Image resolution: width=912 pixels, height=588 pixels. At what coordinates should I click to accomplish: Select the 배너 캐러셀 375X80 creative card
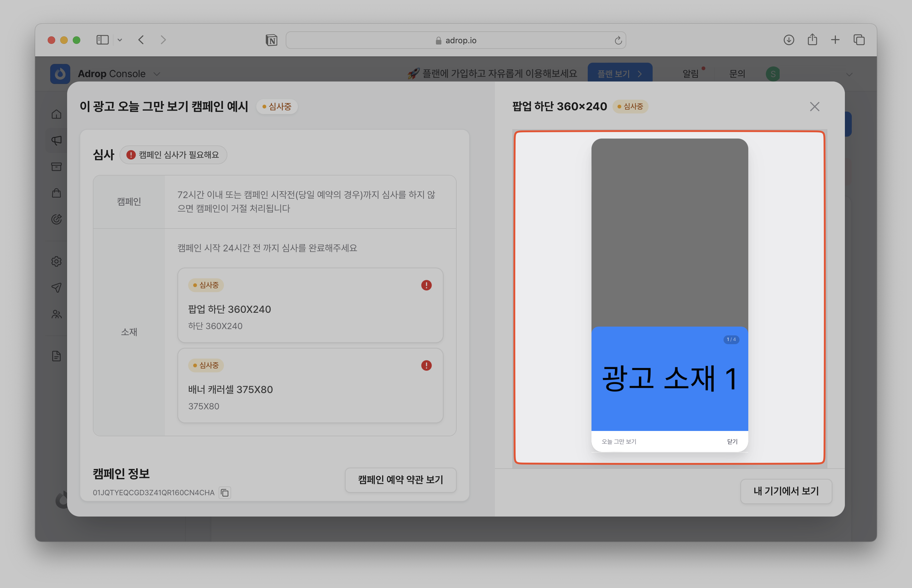310,386
